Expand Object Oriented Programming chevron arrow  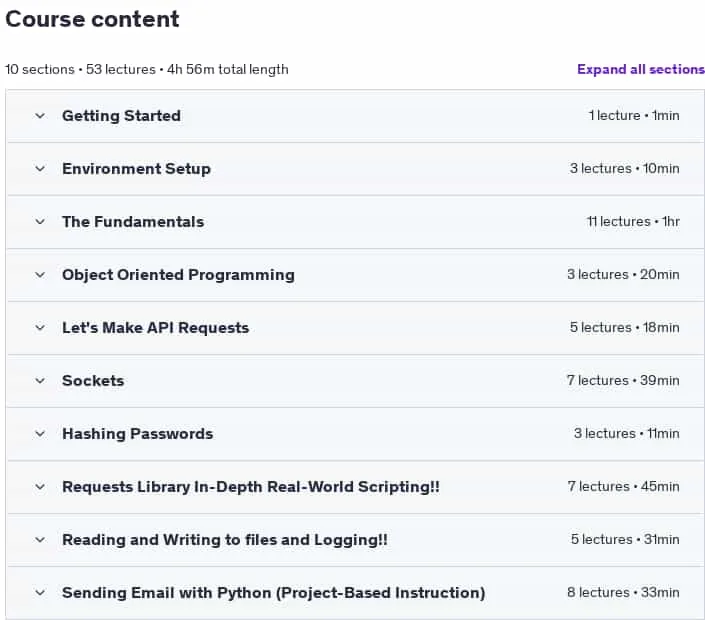pyautogui.click(x=40, y=275)
